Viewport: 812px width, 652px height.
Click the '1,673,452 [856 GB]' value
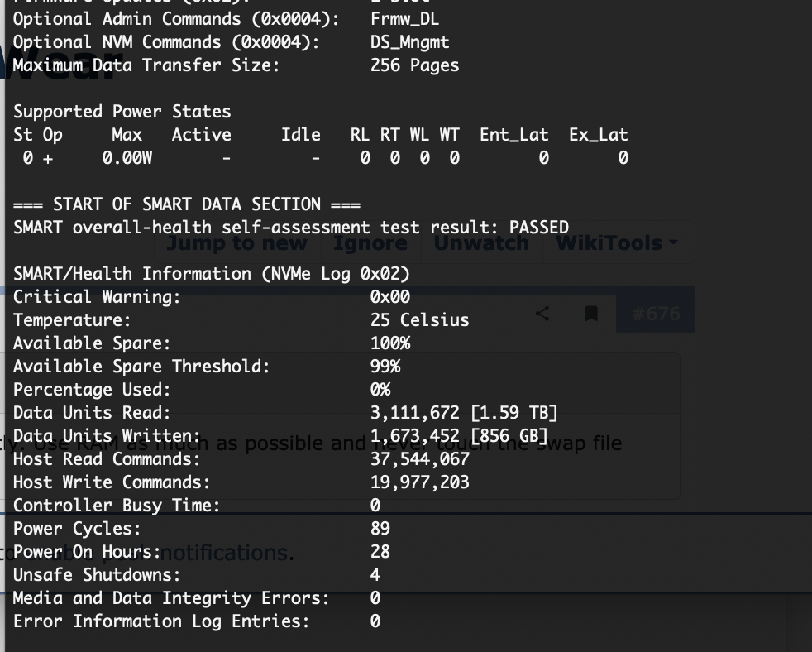(459, 436)
